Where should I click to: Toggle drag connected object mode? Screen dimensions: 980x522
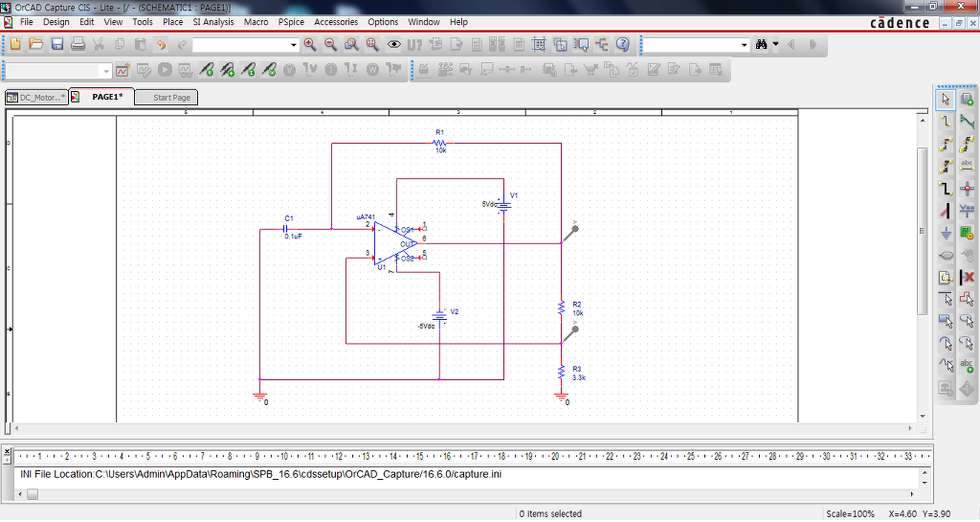click(x=580, y=44)
